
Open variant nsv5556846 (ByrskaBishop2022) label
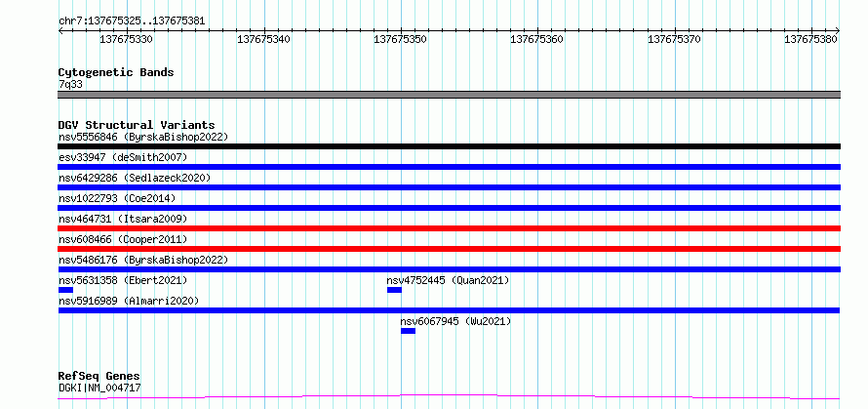(142, 137)
